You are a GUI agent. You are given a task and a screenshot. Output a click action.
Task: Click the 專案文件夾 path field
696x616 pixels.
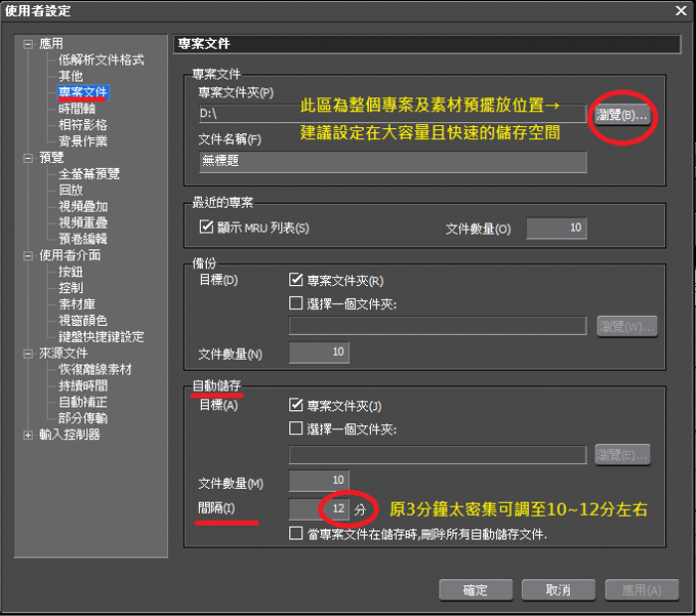393,114
